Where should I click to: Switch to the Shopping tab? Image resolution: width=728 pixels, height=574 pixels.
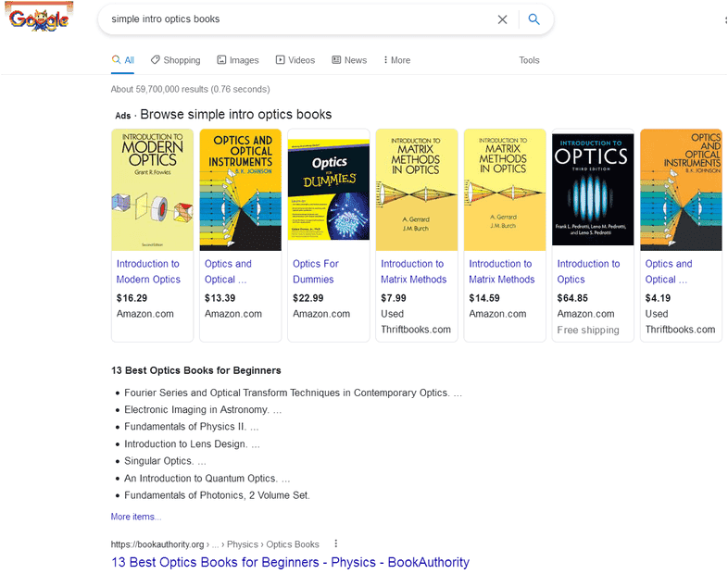175,60
